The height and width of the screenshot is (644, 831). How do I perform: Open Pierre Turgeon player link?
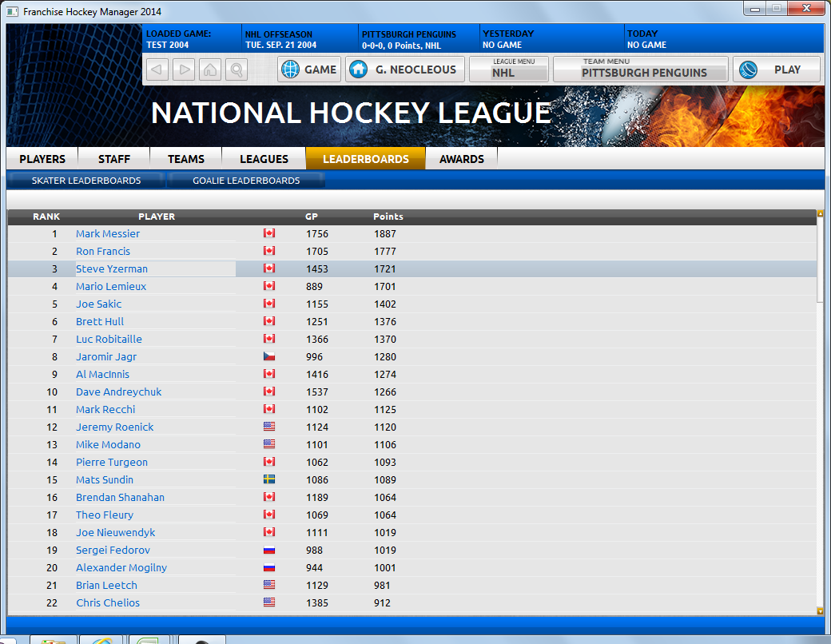pyautogui.click(x=112, y=462)
